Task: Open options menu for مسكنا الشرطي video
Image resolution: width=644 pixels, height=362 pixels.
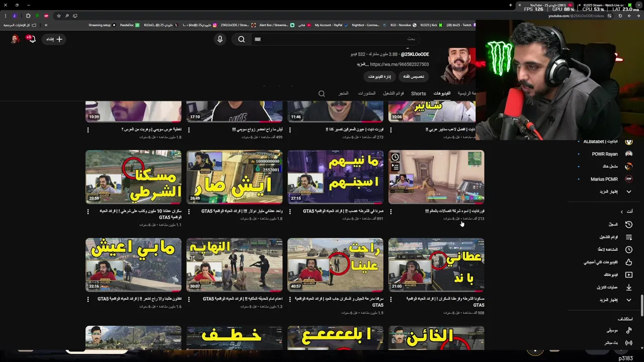Action: pyautogui.click(x=88, y=212)
